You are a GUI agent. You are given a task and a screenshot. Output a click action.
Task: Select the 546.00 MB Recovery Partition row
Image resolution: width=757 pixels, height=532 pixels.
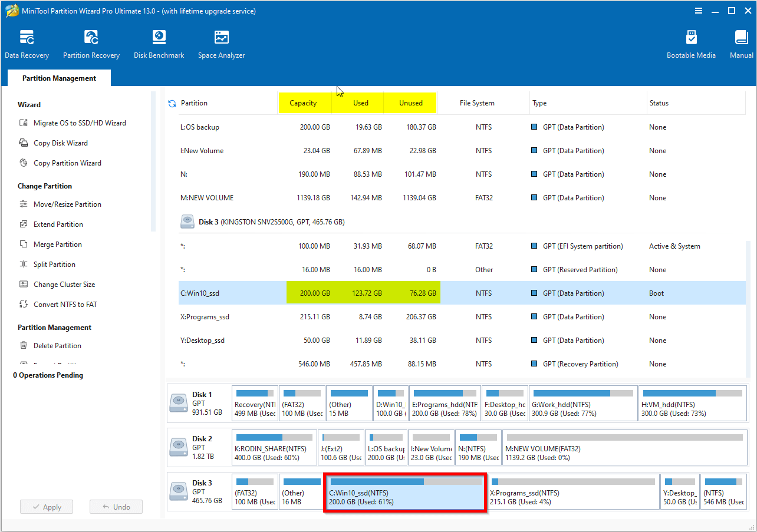click(462, 364)
